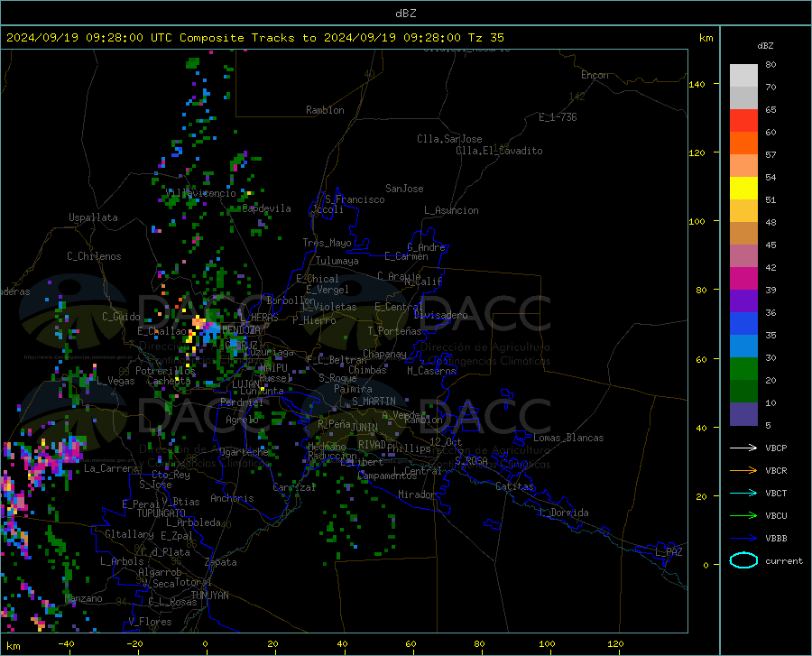Select the red 60-65 dBZ swatch
812x656 pixels.
coord(743,121)
